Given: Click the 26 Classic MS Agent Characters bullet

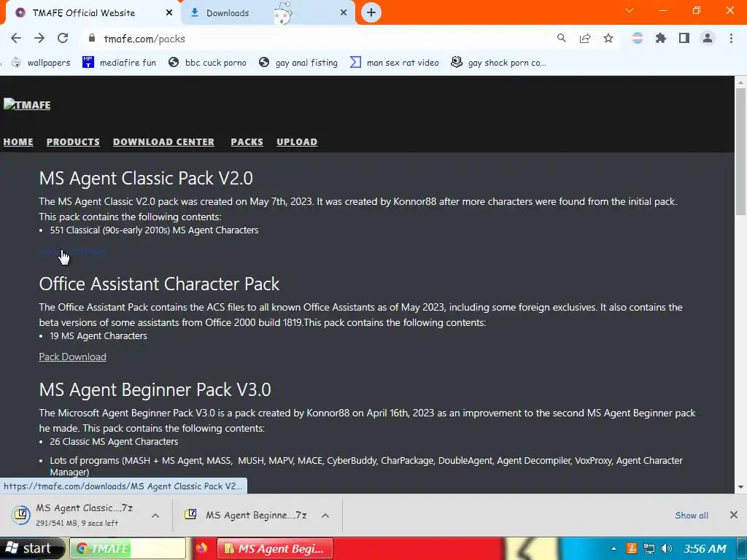Looking at the screenshot, I should (114, 441).
